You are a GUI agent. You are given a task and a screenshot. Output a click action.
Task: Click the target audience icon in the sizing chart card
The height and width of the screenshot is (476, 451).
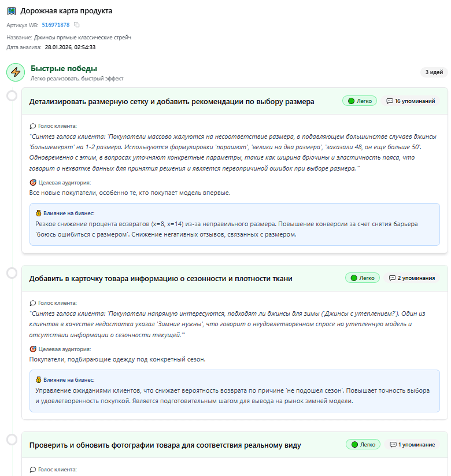click(32, 182)
